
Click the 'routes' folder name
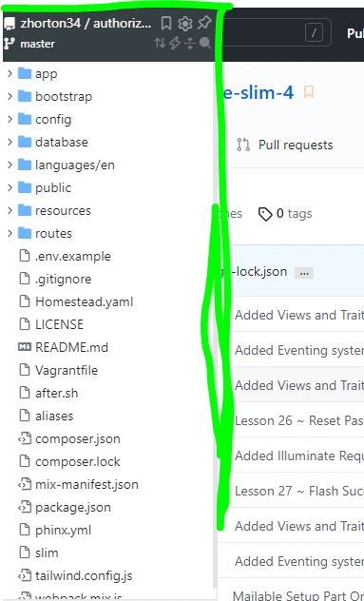point(53,233)
